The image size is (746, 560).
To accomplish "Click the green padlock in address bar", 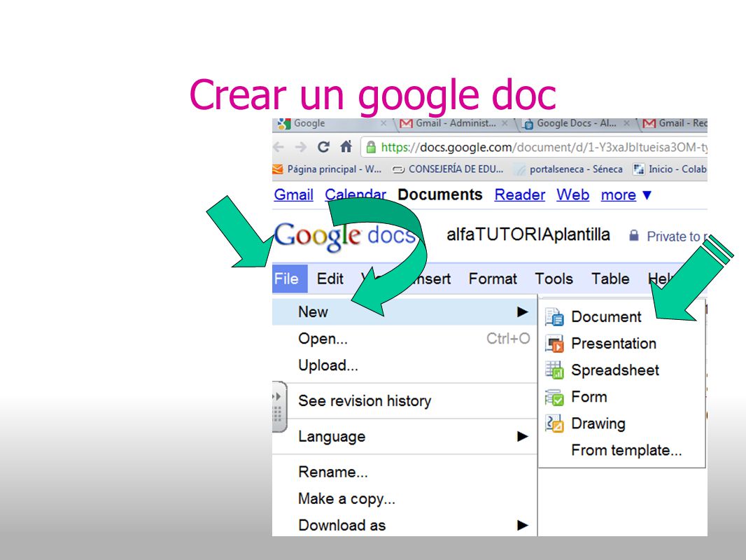I will coord(371,147).
